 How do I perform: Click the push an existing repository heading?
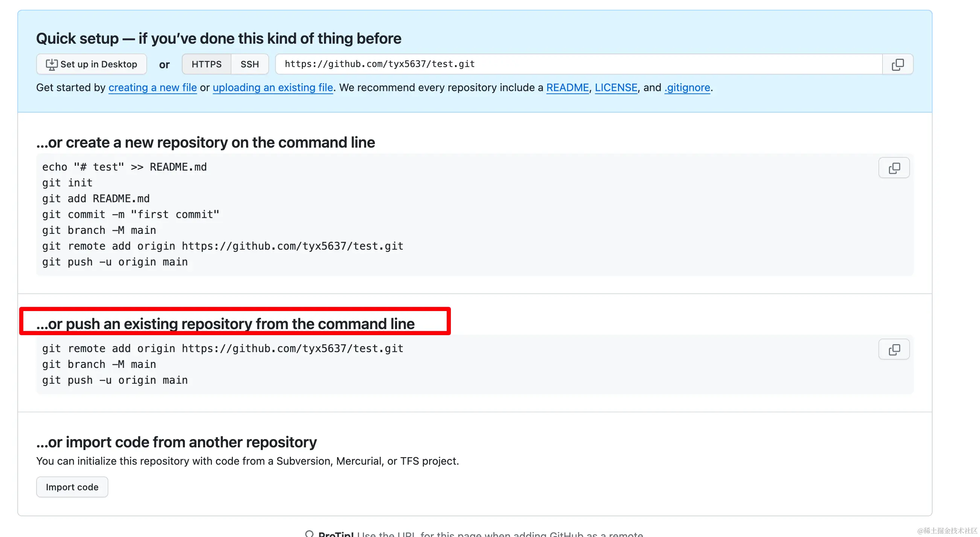pos(225,324)
